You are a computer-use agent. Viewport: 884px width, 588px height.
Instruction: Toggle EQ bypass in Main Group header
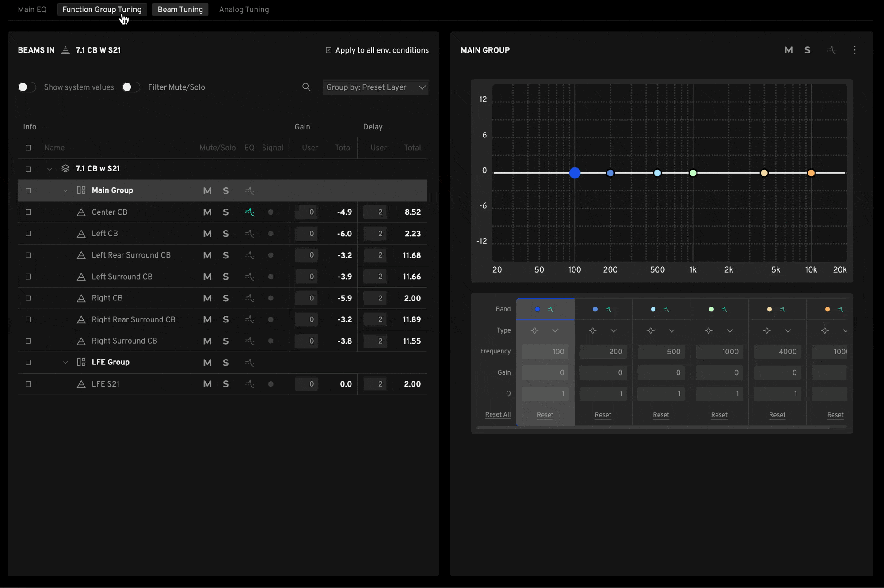click(831, 50)
